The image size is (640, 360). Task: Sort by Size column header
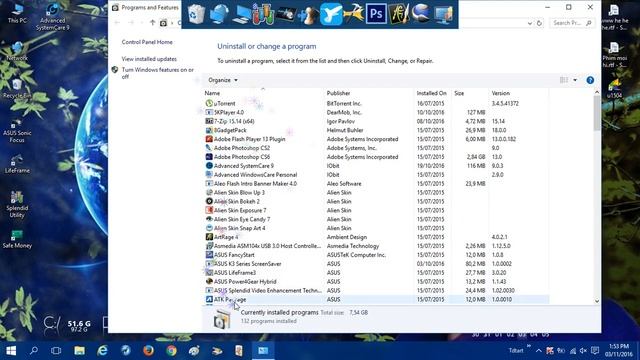[459, 93]
